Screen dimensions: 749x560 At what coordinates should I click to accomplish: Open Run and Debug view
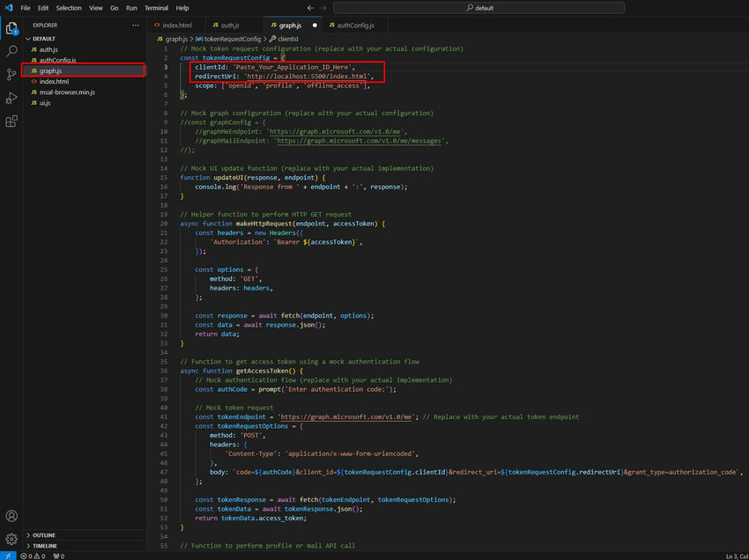click(x=11, y=98)
